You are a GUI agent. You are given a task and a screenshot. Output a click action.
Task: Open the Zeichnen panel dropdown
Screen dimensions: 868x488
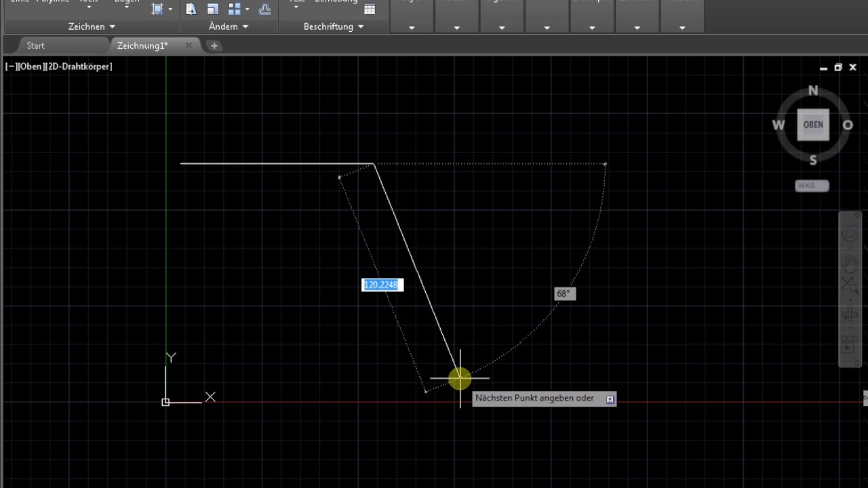pyautogui.click(x=92, y=26)
